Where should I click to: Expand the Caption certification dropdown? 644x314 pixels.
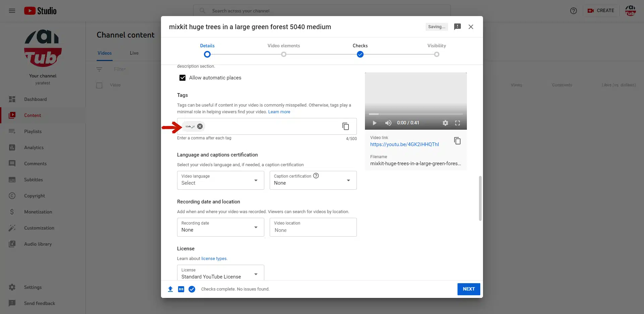[x=313, y=180]
